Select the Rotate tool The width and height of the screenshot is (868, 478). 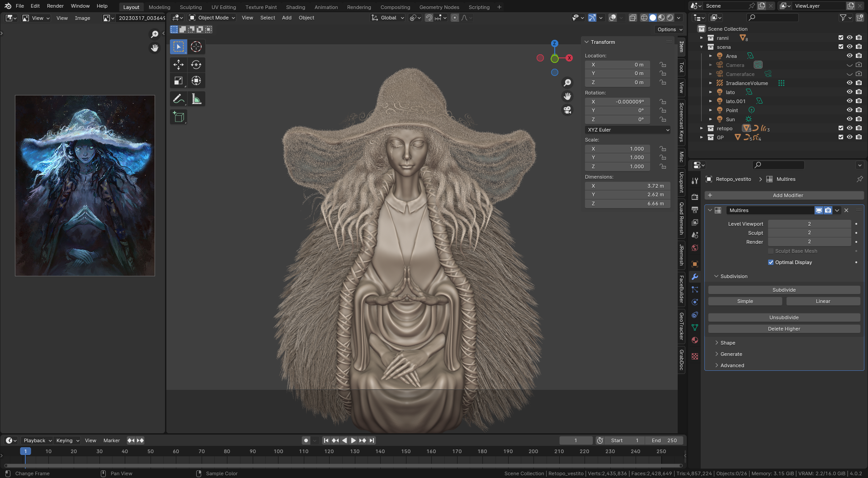(x=196, y=65)
